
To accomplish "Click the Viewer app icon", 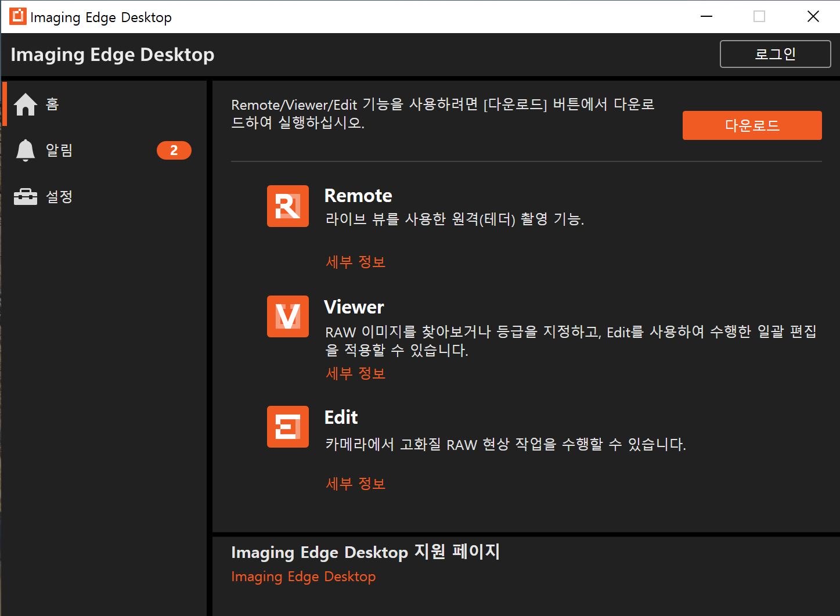I will [x=288, y=316].
